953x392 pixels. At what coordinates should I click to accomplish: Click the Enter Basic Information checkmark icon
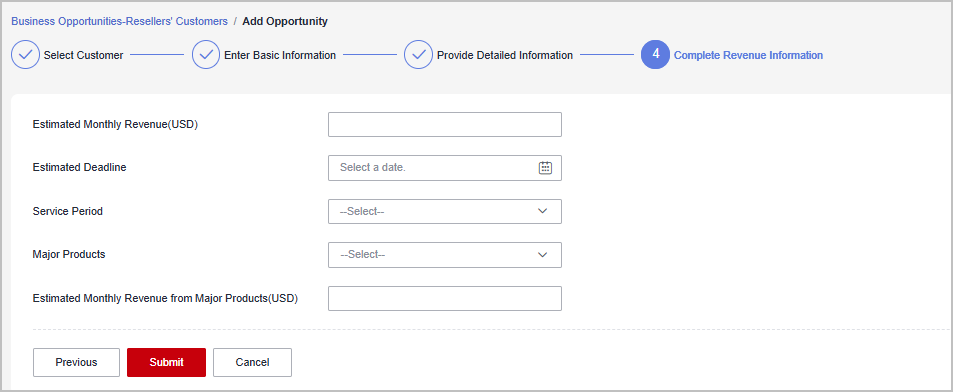(206, 55)
